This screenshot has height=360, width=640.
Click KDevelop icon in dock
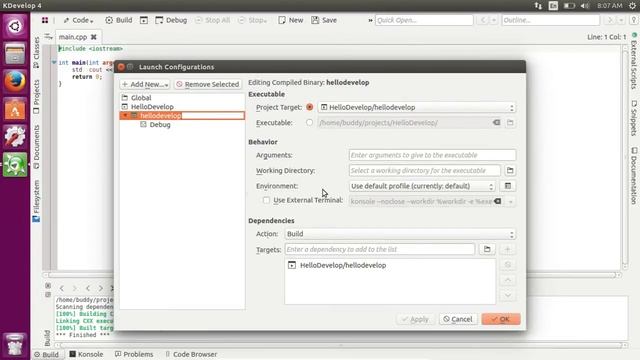point(15,164)
